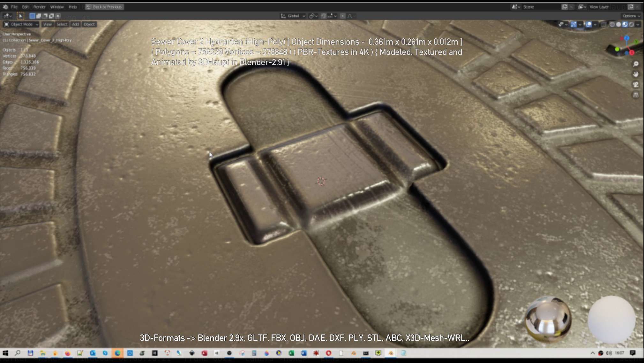Open the overlays settings dropdown
The width and height of the screenshot is (644, 363).
595,24
